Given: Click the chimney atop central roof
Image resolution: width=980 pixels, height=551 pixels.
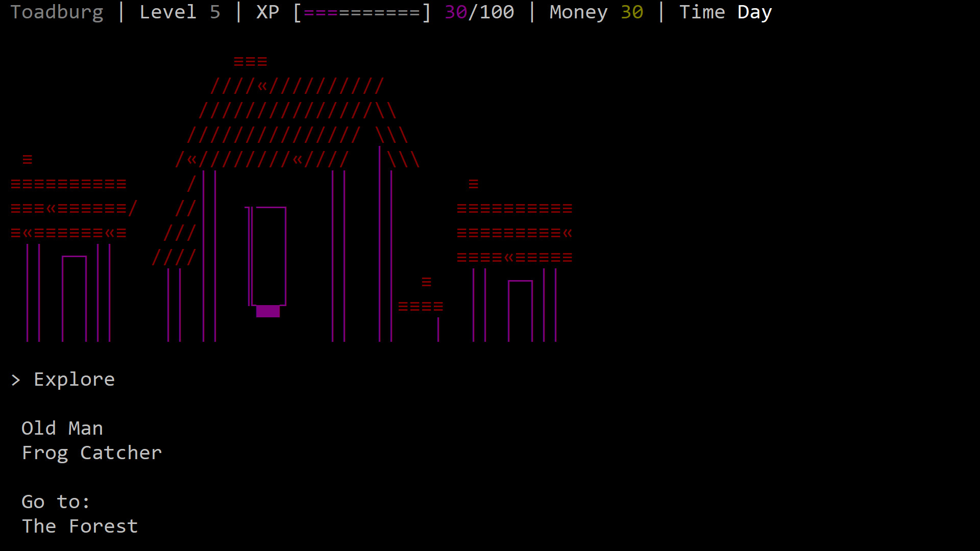Looking at the screenshot, I should pos(250,62).
